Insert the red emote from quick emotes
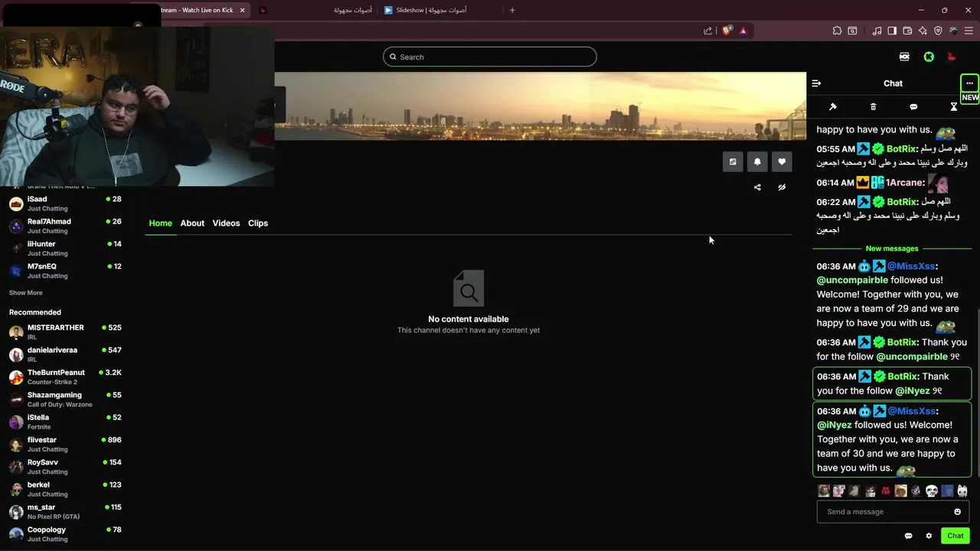This screenshot has width=980, height=551. tap(886, 491)
